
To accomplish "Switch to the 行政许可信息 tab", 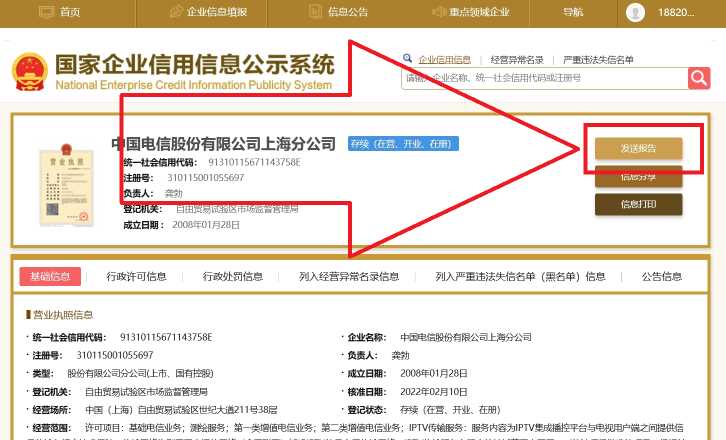I will tap(136, 277).
